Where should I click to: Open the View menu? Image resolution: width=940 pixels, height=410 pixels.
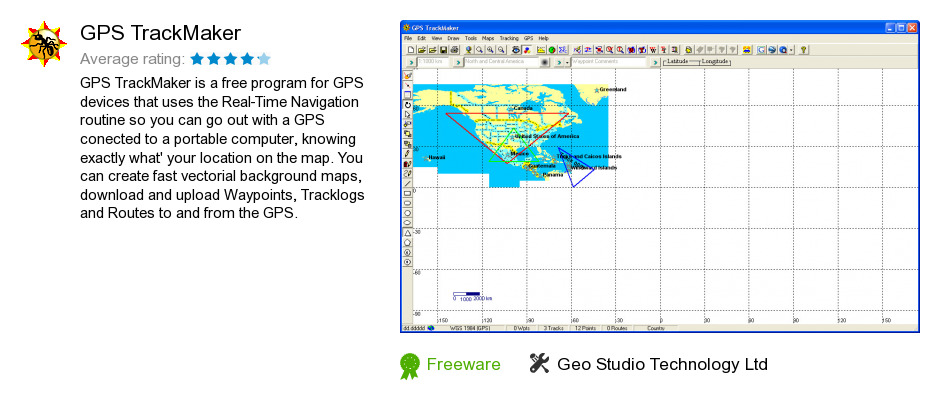click(437, 38)
